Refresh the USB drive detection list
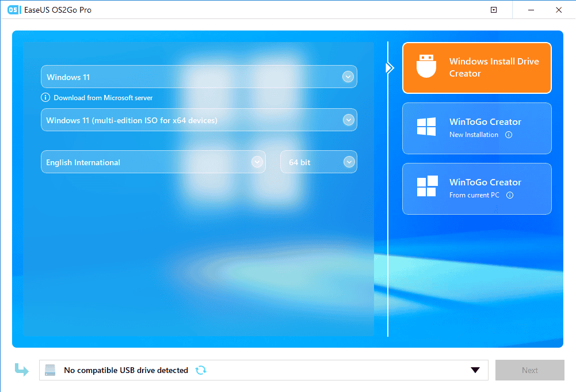Screen dimensions: 576x392 point(200,370)
